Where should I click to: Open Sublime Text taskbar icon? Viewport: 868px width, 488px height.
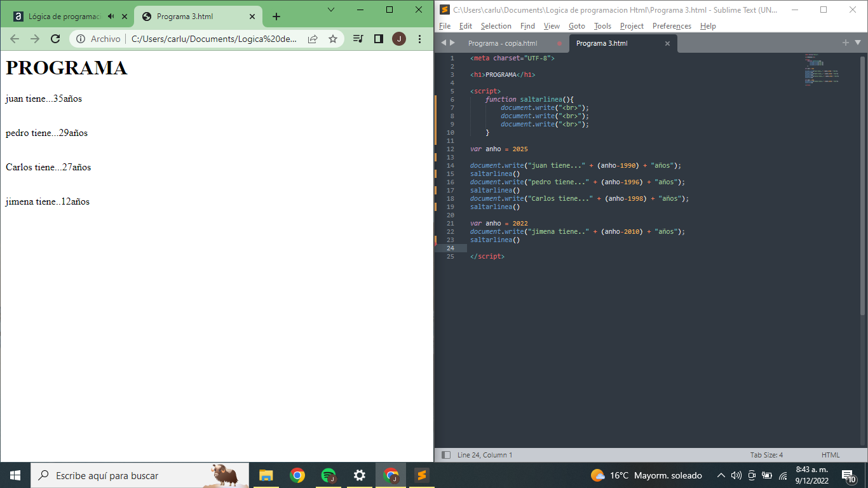(421, 475)
